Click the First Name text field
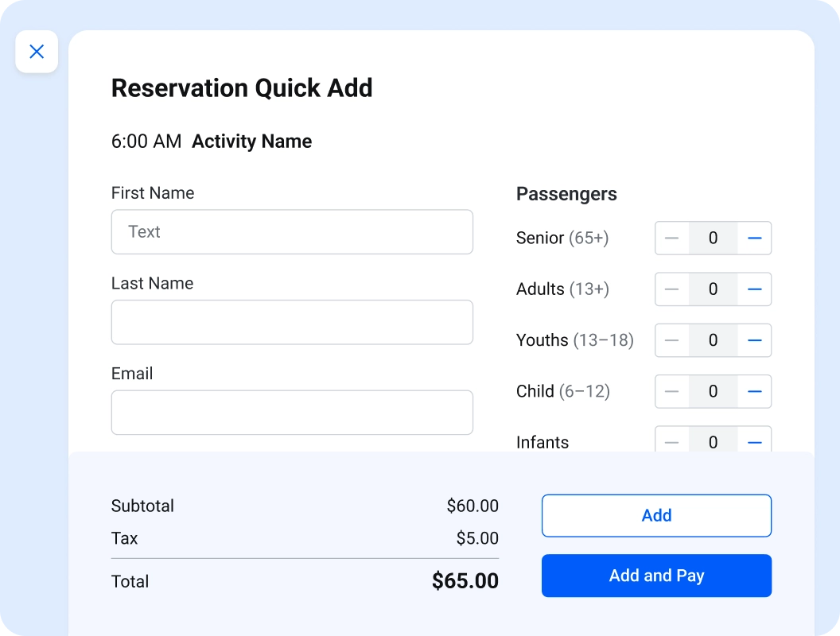 coord(292,232)
